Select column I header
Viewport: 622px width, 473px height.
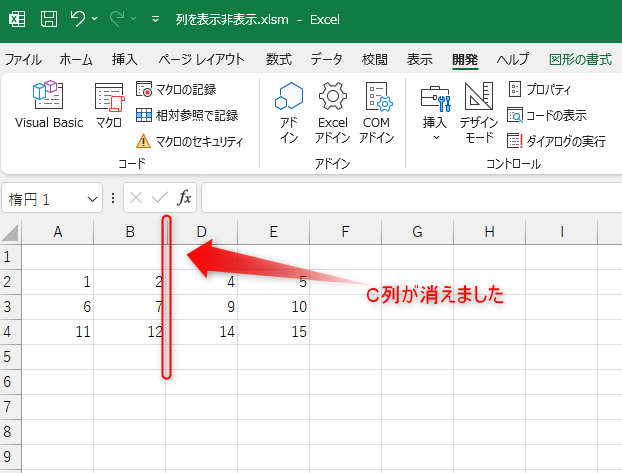562,232
